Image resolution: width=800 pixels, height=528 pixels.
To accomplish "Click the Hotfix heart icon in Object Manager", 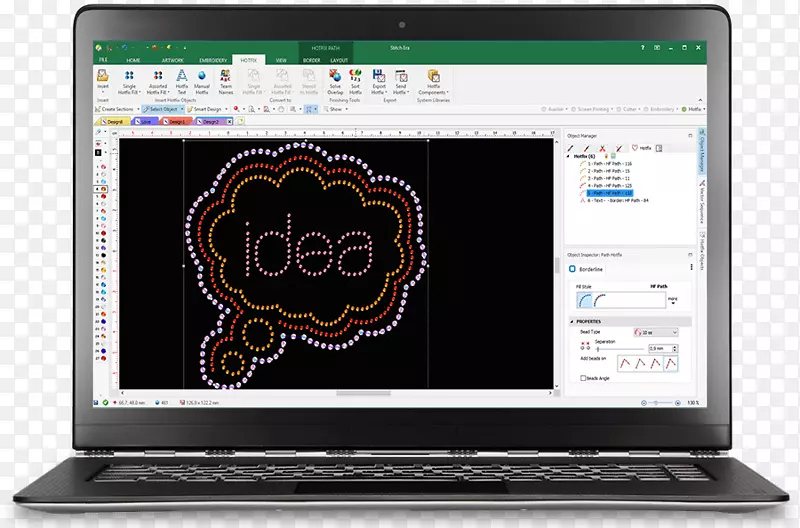I will click(635, 148).
